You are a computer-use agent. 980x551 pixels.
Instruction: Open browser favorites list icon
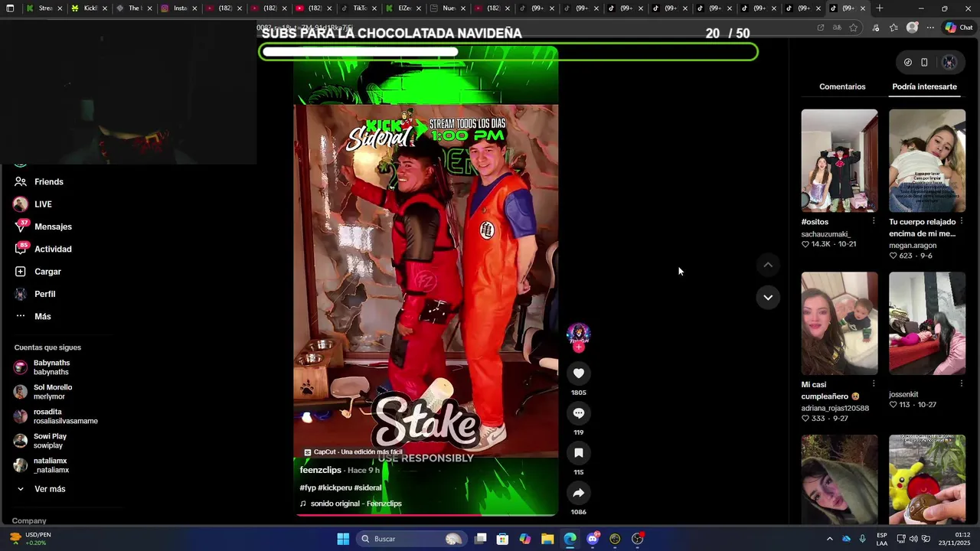point(893,28)
